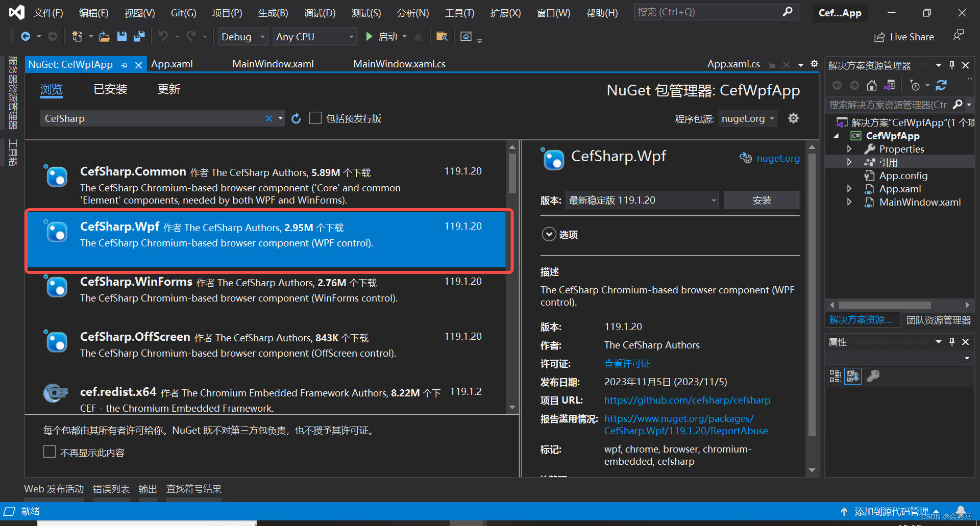980x526 pixels.
Task: Expand the MainWindow.xaml tree node
Action: coord(849,202)
